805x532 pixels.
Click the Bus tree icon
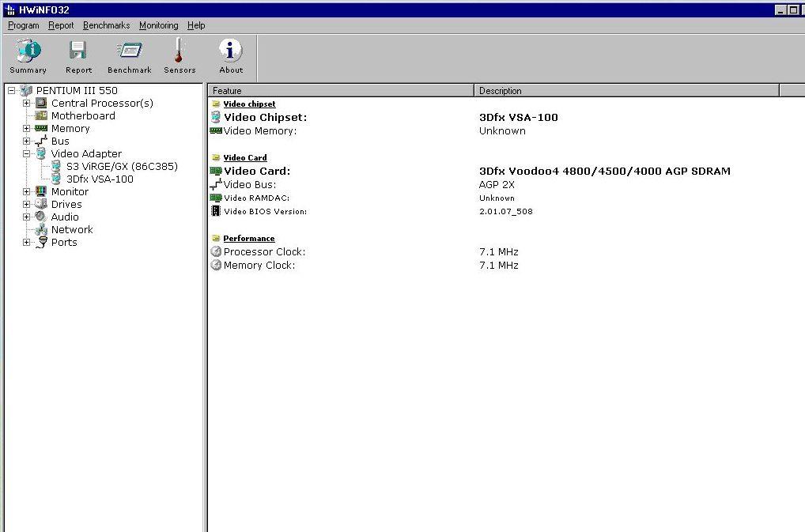(41, 141)
